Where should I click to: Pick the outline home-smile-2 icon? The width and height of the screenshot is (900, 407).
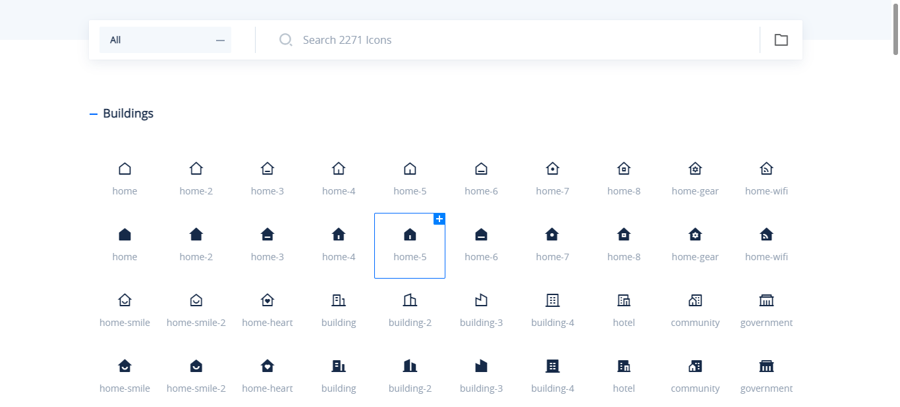pos(196,300)
